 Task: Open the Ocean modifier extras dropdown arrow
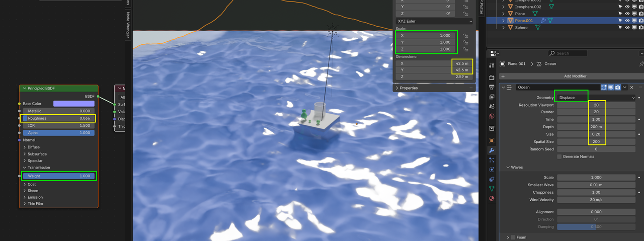625,87
